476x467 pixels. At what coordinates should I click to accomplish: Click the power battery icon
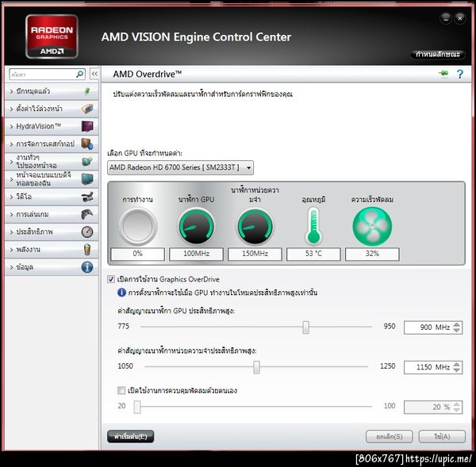87,250
